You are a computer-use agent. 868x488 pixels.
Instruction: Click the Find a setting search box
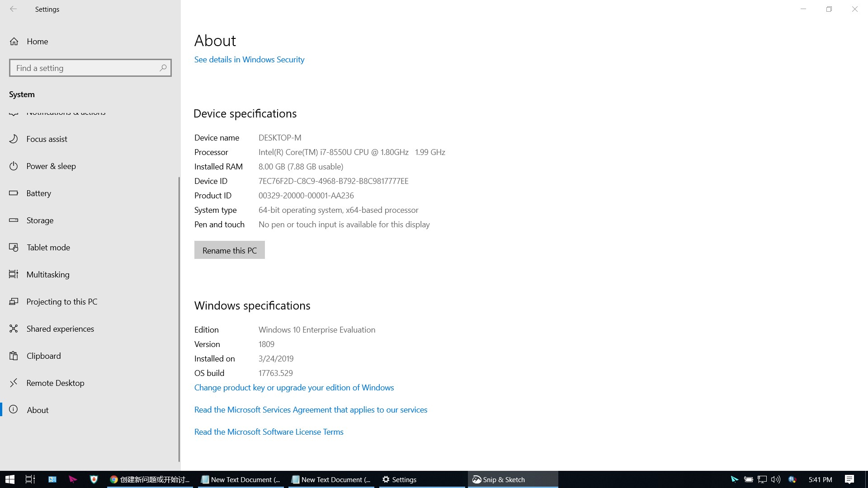[90, 68]
